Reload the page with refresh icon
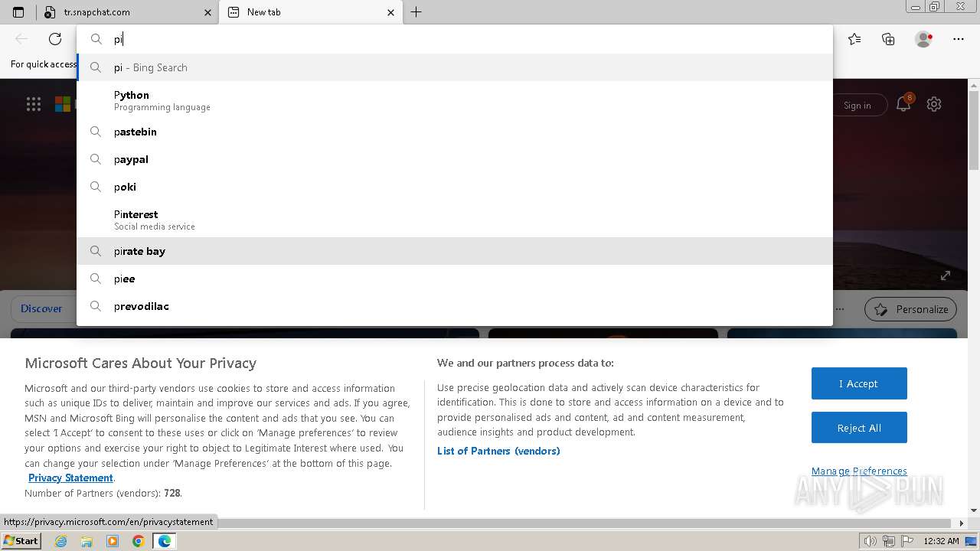 (55, 39)
